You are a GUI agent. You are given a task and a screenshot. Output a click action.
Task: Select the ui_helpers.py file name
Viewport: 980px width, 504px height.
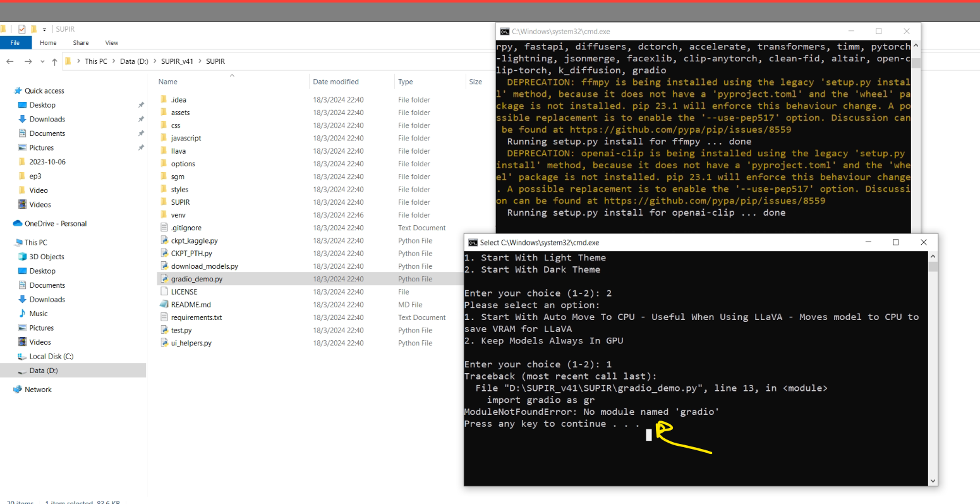point(191,343)
